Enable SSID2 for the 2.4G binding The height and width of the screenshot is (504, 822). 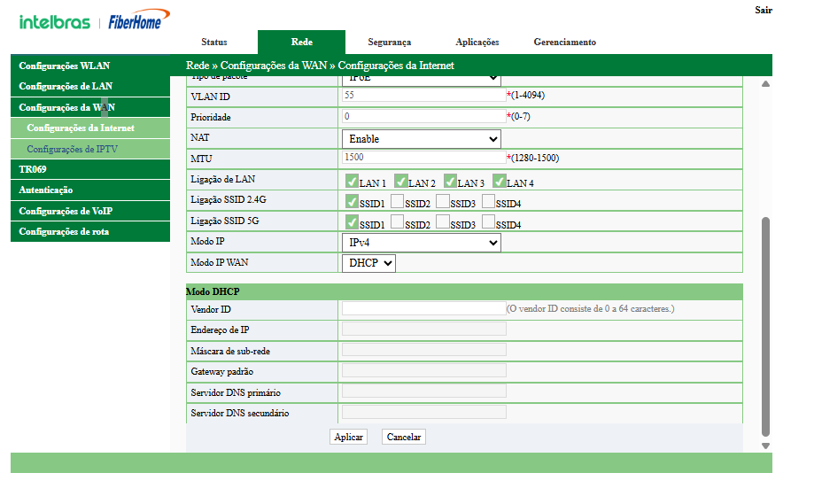[x=398, y=202]
